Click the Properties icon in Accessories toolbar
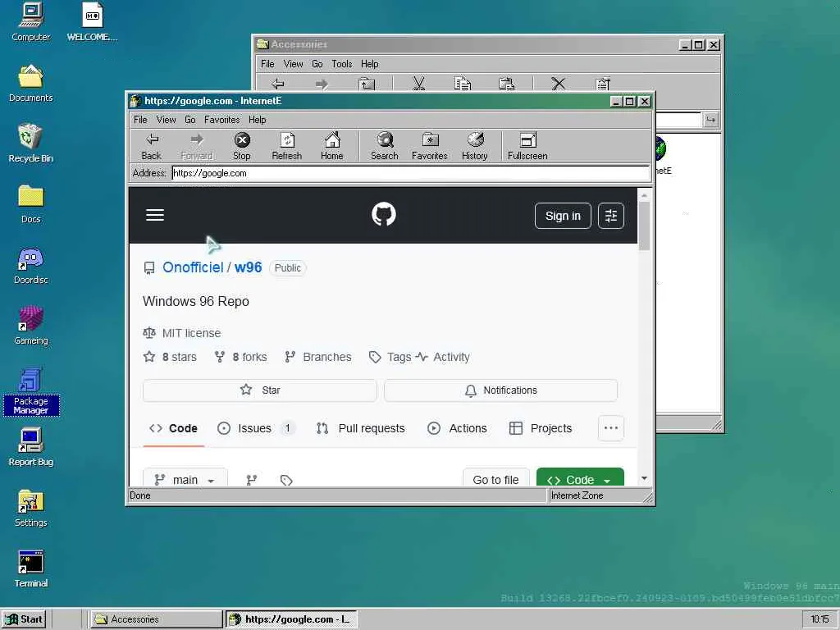The height and width of the screenshot is (630, 840). pyautogui.click(x=603, y=84)
